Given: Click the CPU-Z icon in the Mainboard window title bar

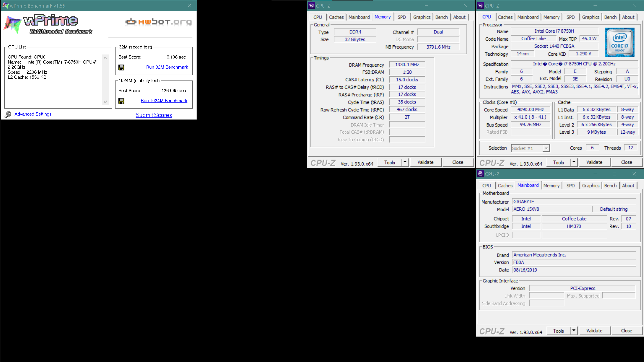Looking at the screenshot, I should coord(480,174).
